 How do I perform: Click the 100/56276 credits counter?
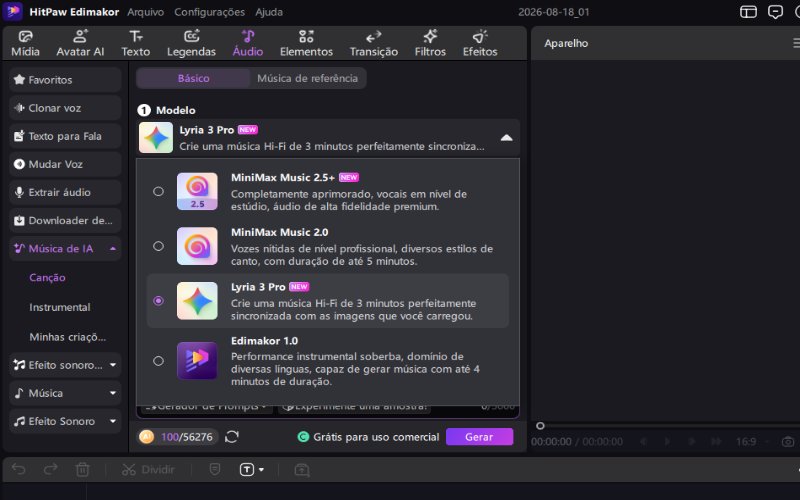point(187,437)
